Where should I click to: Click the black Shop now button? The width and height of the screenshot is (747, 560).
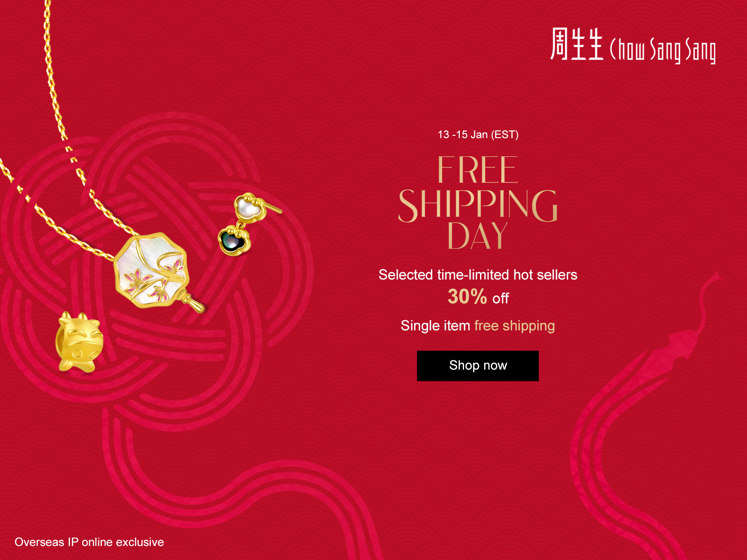[x=478, y=366]
